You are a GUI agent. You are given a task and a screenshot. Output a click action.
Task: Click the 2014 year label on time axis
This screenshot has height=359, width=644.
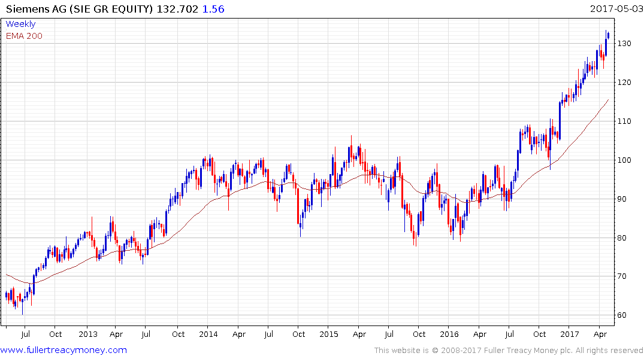(208, 334)
